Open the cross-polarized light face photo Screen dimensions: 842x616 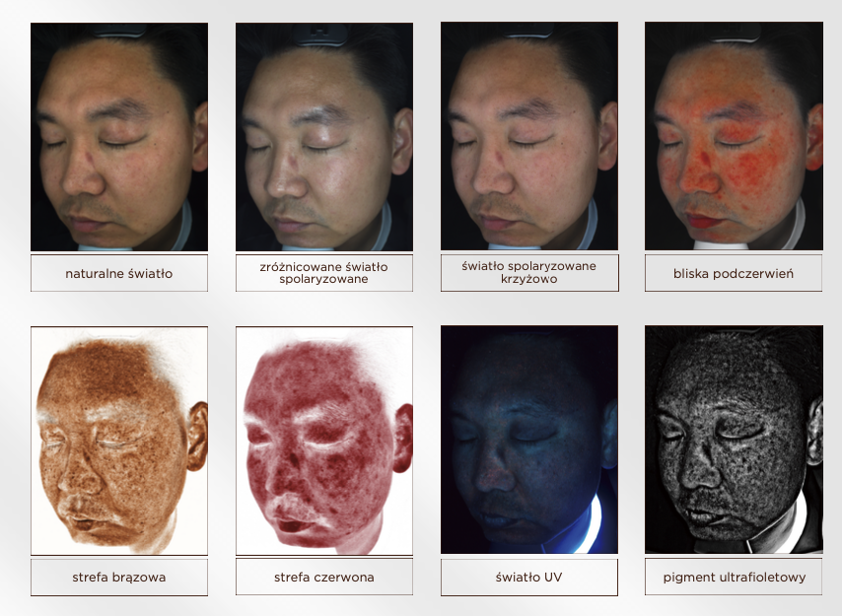528,136
